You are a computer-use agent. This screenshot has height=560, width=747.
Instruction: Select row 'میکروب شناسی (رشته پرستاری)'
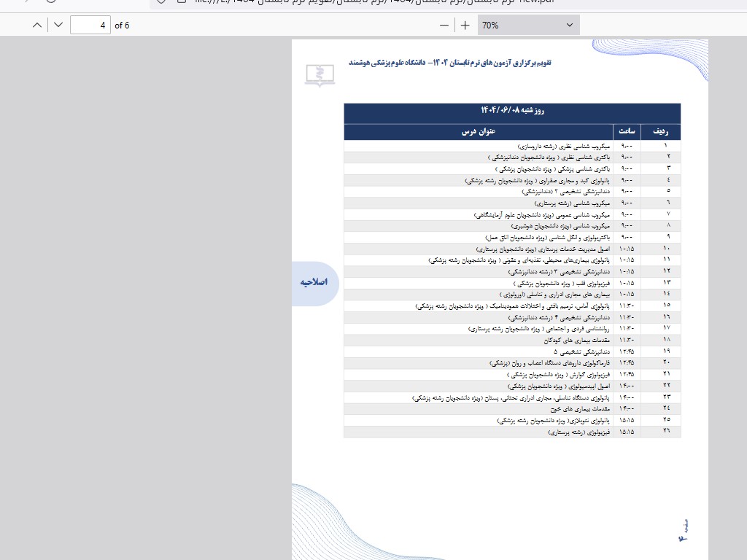coord(512,203)
